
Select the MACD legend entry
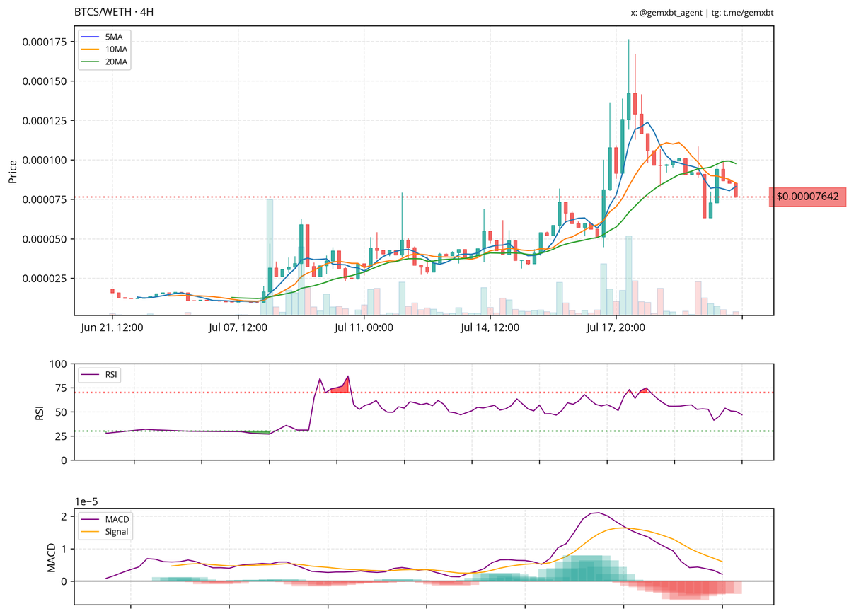(105, 519)
